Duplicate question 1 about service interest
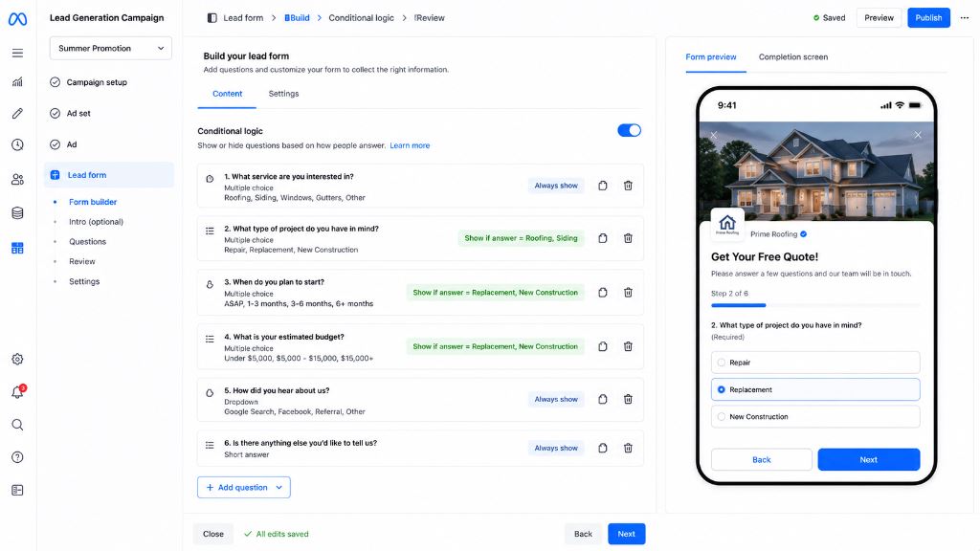 pyautogui.click(x=603, y=186)
